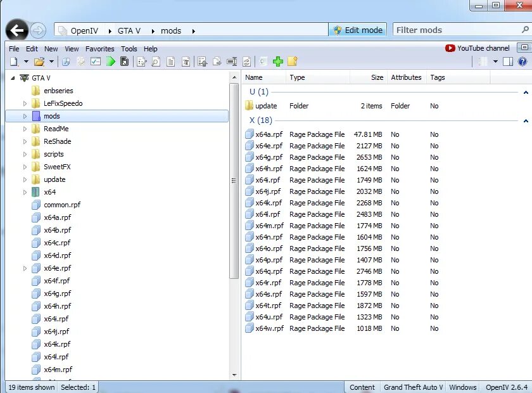Click the magnifier in Filter mods box

click(x=524, y=30)
